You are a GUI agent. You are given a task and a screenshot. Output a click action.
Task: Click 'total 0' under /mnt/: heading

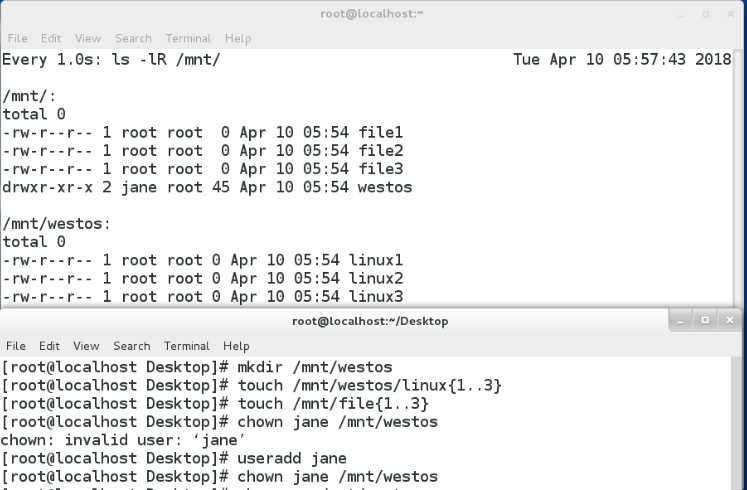(34, 114)
